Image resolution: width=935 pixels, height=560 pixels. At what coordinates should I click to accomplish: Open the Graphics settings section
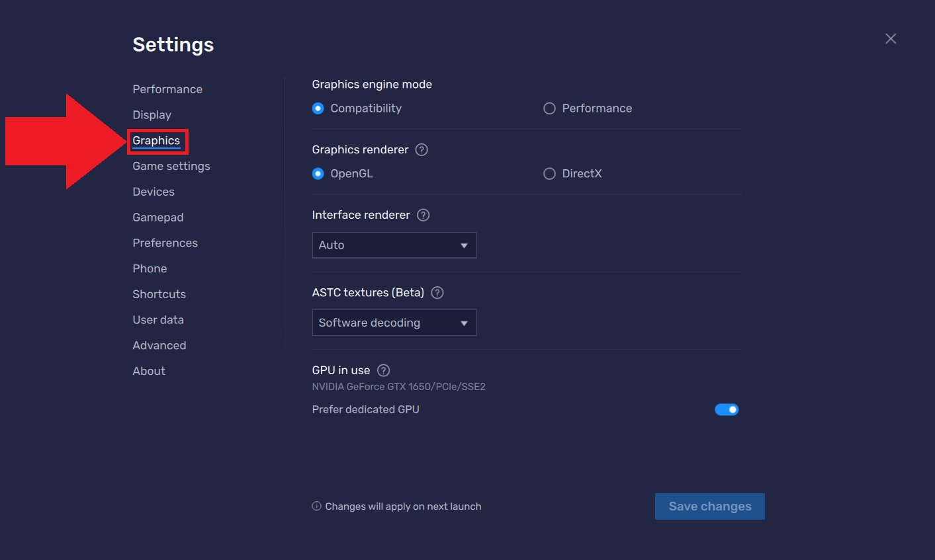tap(156, 140)
